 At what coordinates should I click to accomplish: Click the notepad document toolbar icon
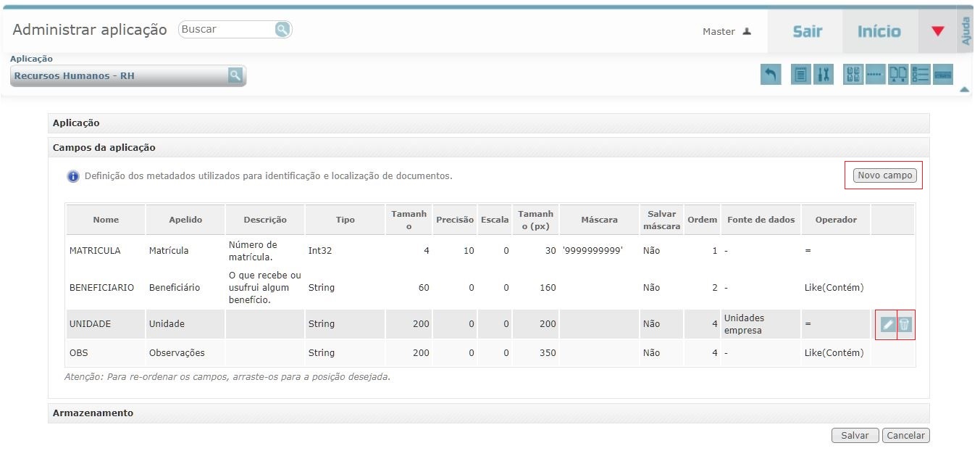coord(800,75)
